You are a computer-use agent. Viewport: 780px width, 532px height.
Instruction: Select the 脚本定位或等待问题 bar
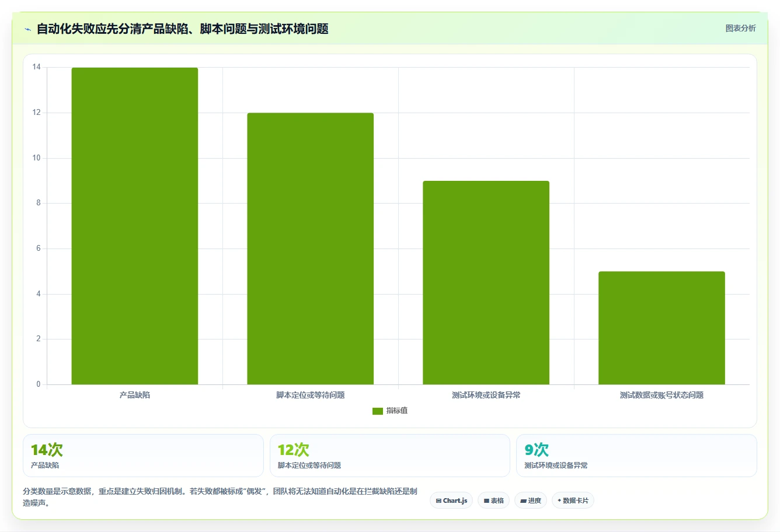(311, 249)
